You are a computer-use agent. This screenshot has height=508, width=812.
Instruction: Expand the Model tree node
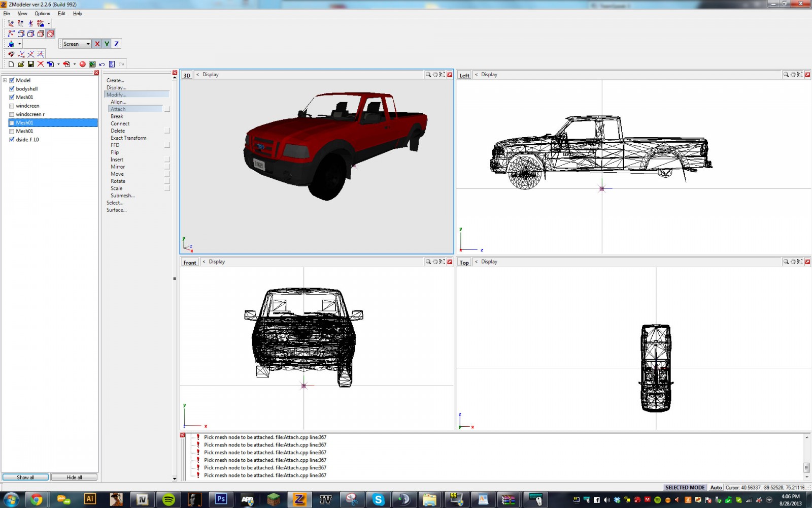point(5,80)
